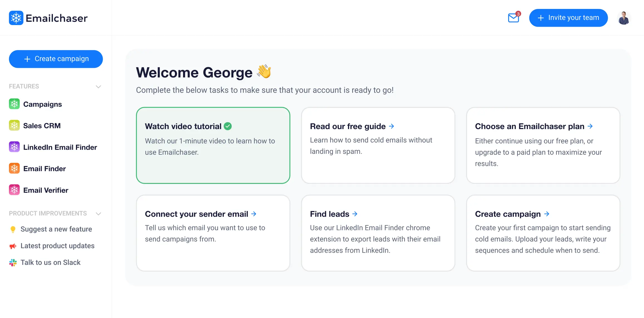Open the mail inbox notification icon
Screen dimensions: 644x318
click(513, 18)
